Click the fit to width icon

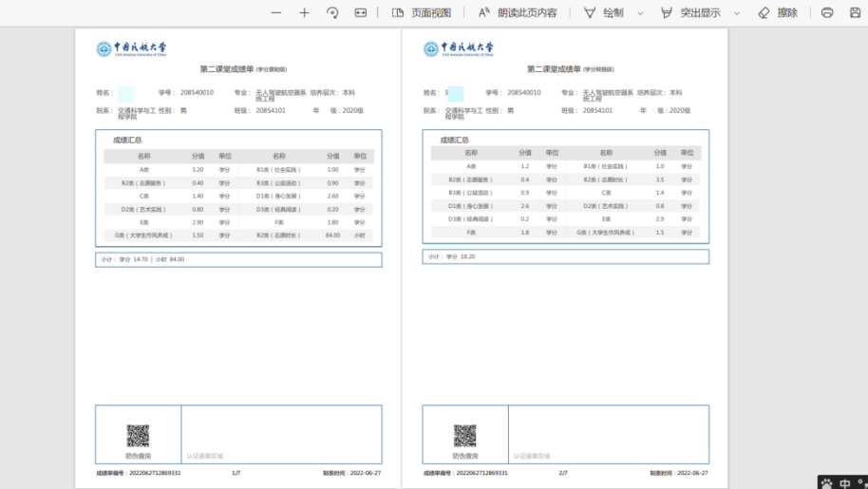point(361,12)
